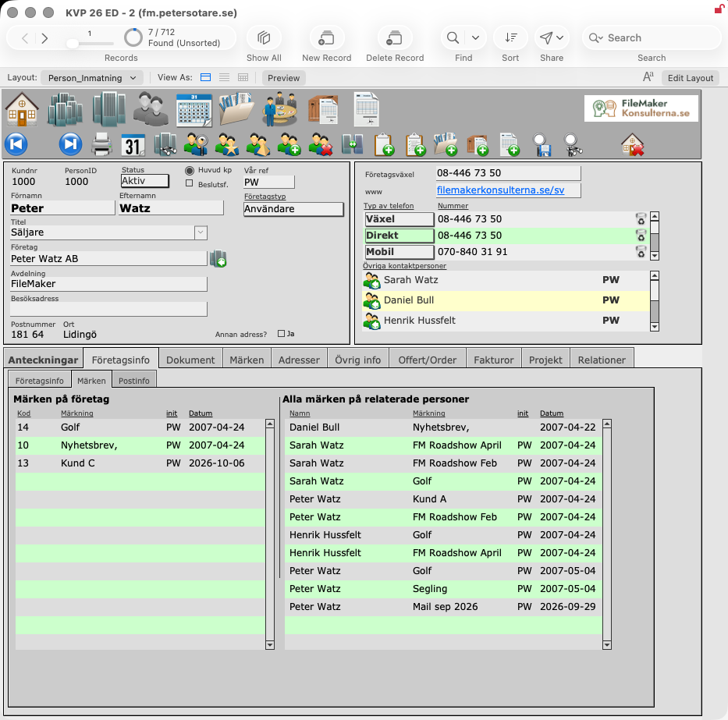Switch to the Dokument tab

[x=190, y=360]
